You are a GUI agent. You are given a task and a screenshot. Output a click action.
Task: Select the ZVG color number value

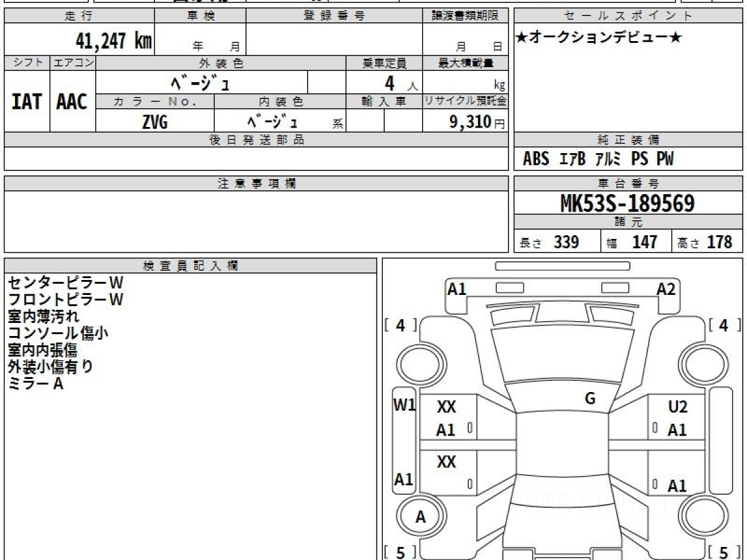click(x=154, y=123)
